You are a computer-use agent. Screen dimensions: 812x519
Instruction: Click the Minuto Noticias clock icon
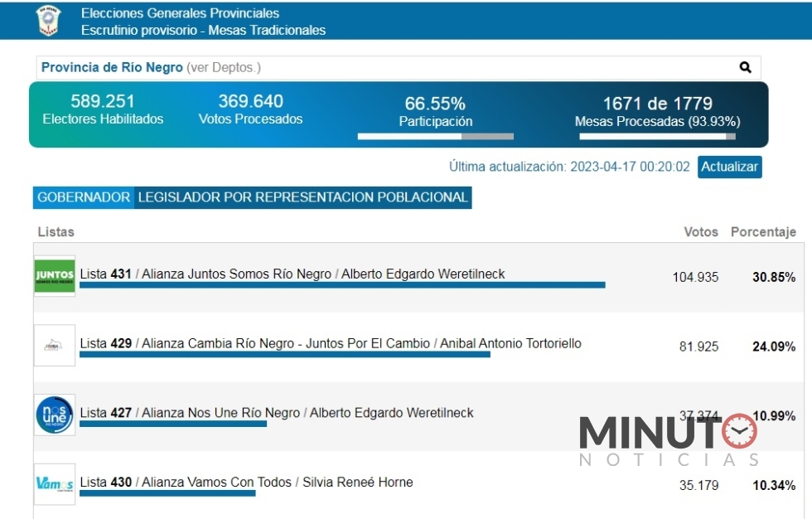click(739, 431)
